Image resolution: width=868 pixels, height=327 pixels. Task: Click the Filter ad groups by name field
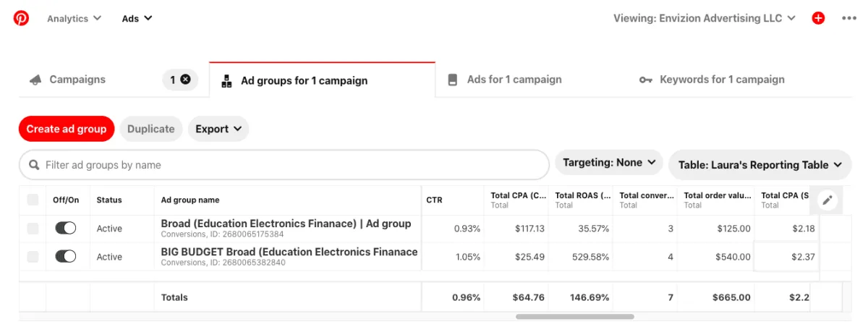pos(289,165)
